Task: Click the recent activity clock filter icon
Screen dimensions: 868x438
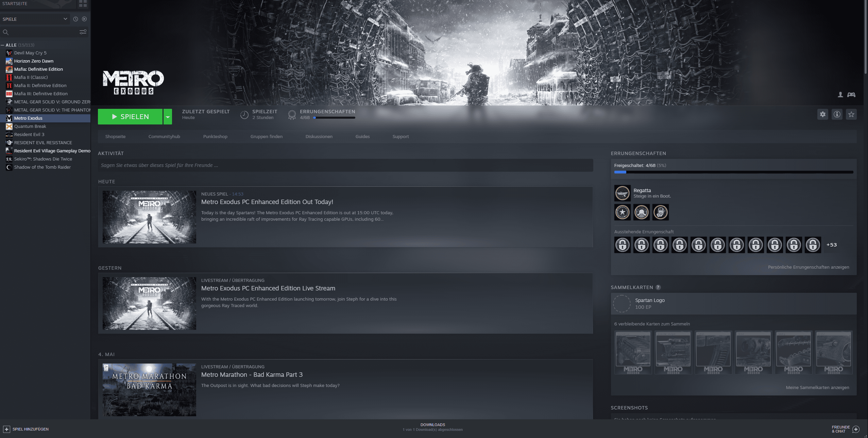Action: 75,19
